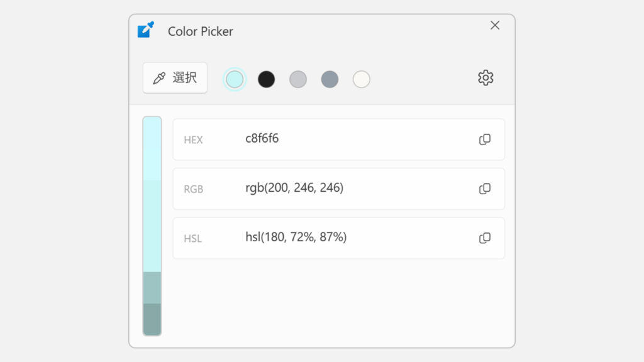644x362 pixels.
Task: Copy the HSL color value
Action: [484, 238]
